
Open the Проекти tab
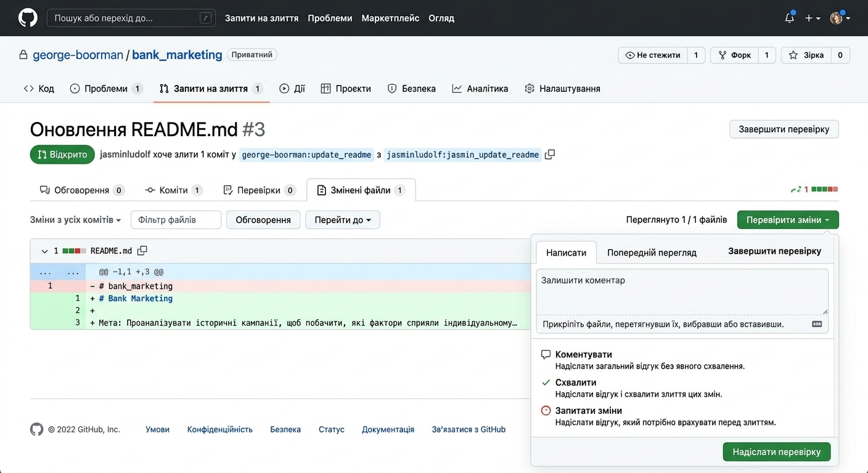[x=346, y=89]
